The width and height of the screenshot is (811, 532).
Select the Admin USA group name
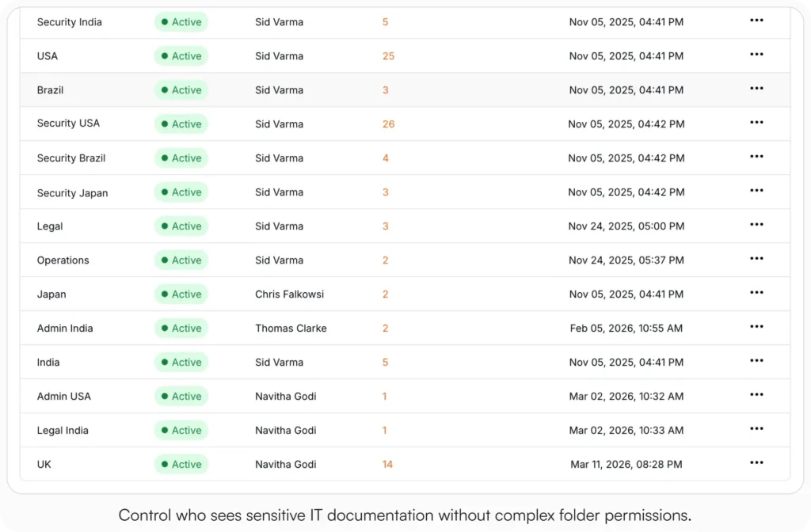[x=63, y=397]
